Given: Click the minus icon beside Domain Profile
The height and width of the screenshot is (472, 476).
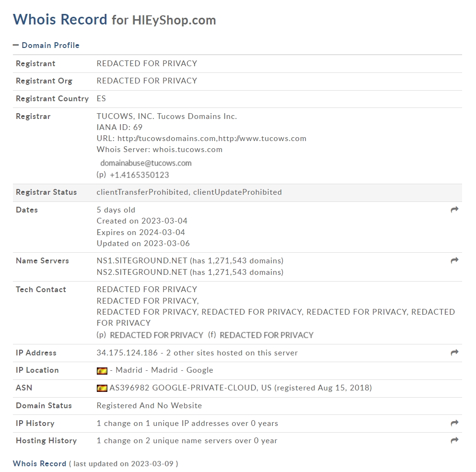Looking at the screenshot, I should click(16, 45).
